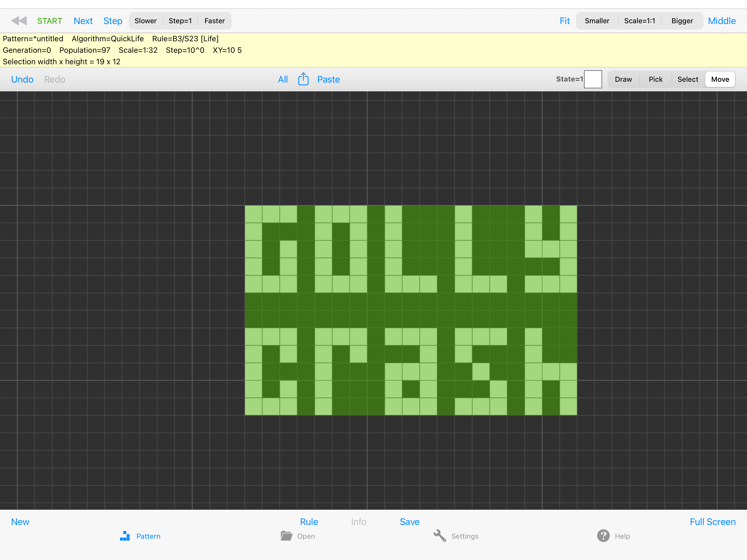Click the 'Population=97' status text

[x=85, y=50]
